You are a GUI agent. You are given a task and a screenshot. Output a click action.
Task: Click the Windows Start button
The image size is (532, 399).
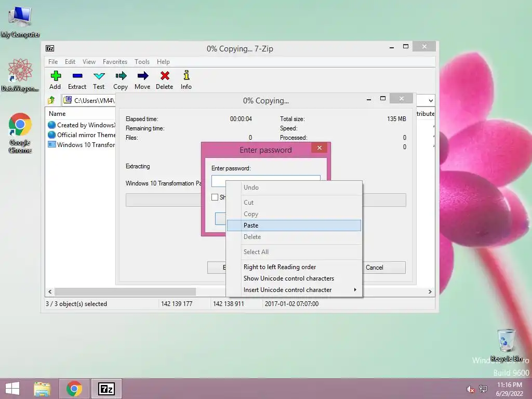pyautogui.click(x=12, y=389)
